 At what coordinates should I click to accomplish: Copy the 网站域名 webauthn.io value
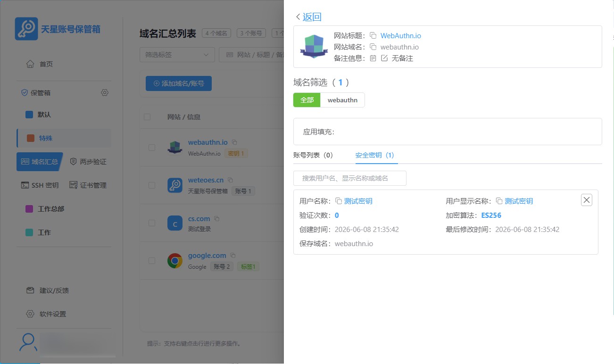(x=373, y=47)
